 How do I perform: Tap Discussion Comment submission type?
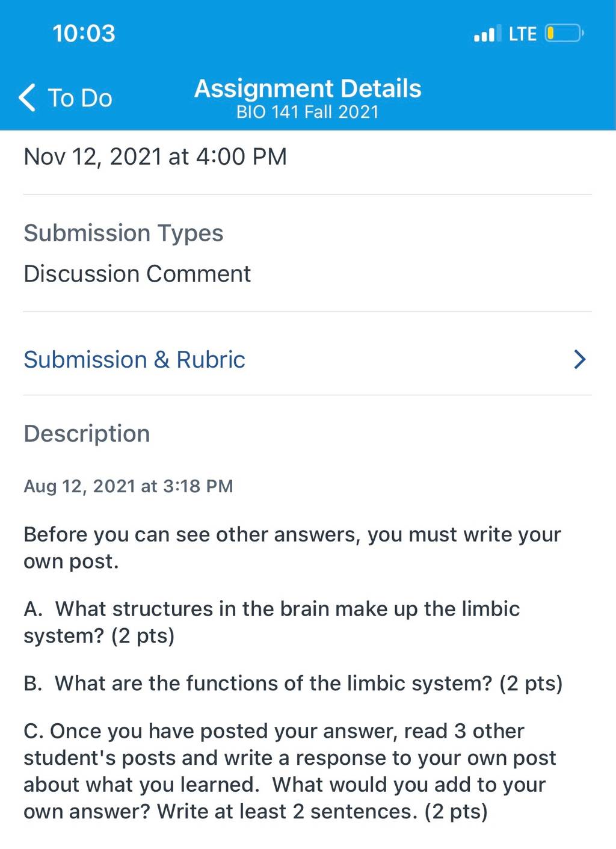pyautogui.click(x=137, y=274)
